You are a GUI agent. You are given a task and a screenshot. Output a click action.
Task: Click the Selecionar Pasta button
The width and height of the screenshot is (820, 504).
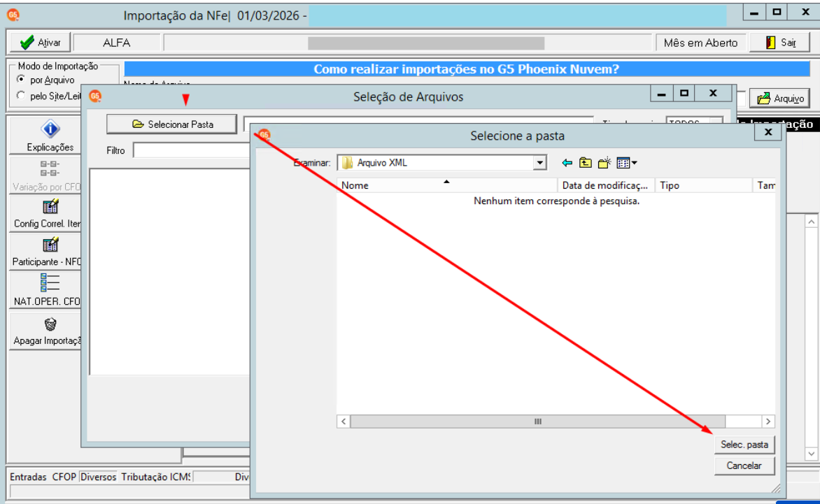[171, 124]
